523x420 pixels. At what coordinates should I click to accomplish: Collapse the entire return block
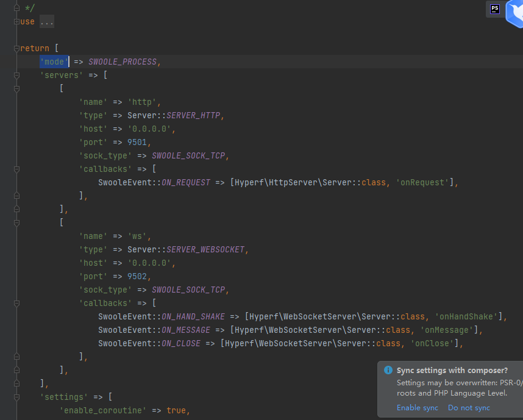pos(17,48)
